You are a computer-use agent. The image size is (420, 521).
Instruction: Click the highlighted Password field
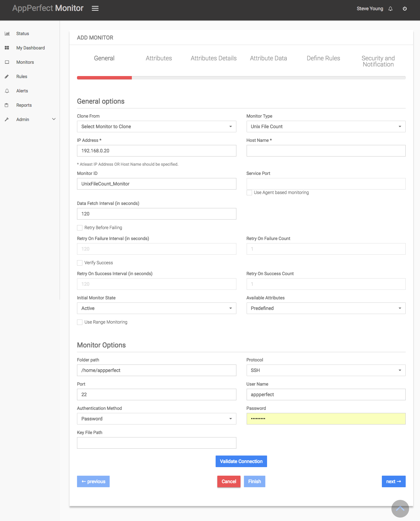pyautogui.click(x=326, y=419)
